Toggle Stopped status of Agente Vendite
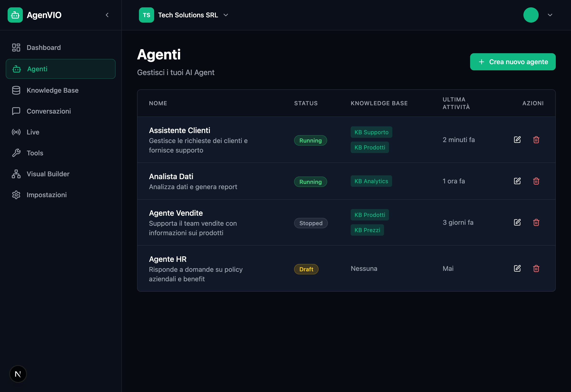This screenshot has height=392, width=571. tap(310, 223)
